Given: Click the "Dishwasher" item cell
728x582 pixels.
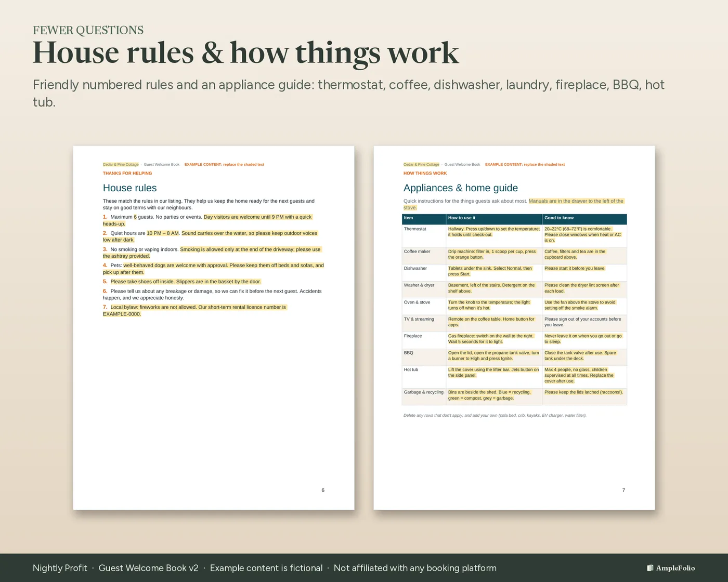Looking at the screenshot, I should click(424, 272).
